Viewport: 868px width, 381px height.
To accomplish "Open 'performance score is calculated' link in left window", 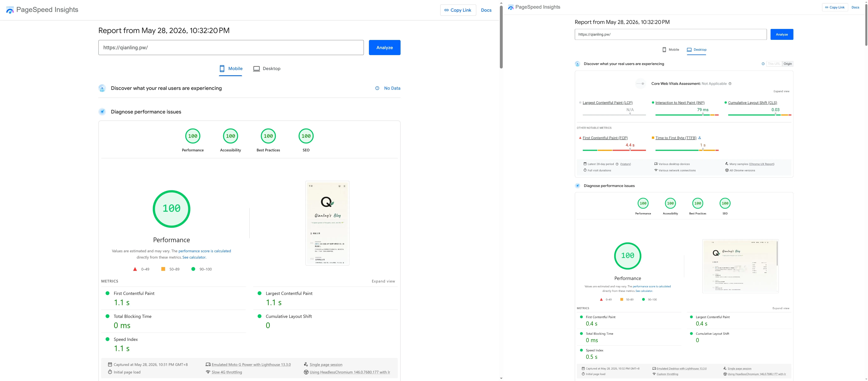I will point(205,251).
